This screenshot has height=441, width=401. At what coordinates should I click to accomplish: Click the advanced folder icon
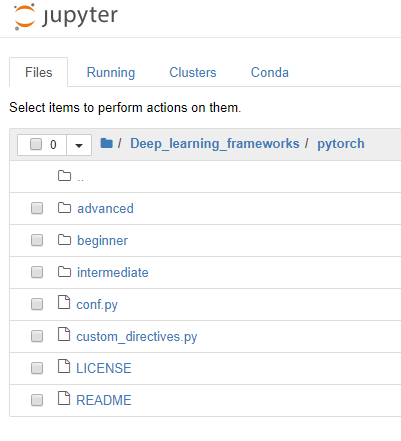click(x=64, y=208)
